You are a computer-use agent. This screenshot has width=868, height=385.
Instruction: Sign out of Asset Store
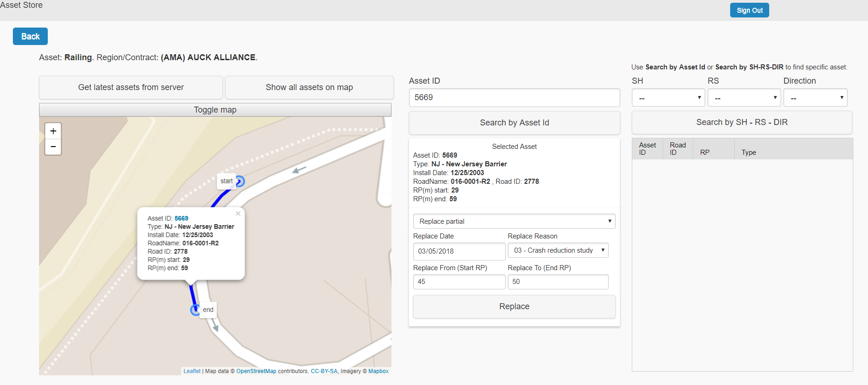pyautogui.click(x=749, y=10)
